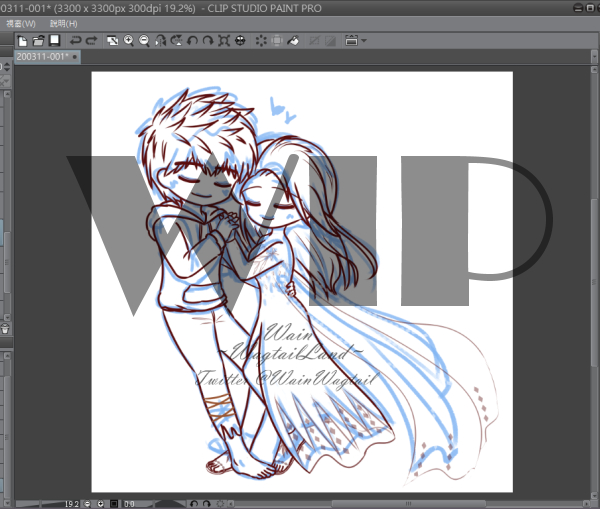Viewport: 600px width, 509px height.
Task: Open the 說明(H) Help menu
Action: tap(64, 24)
